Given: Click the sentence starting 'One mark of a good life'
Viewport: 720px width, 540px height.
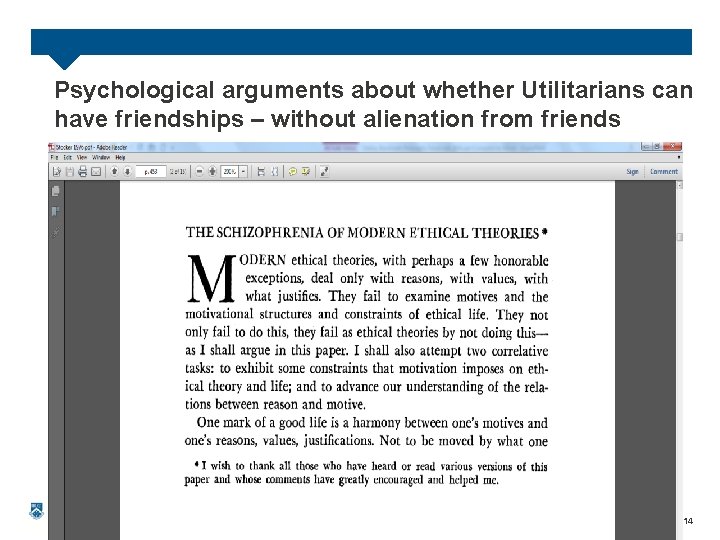Looking at the screenshot, I should tap(366, 431).
